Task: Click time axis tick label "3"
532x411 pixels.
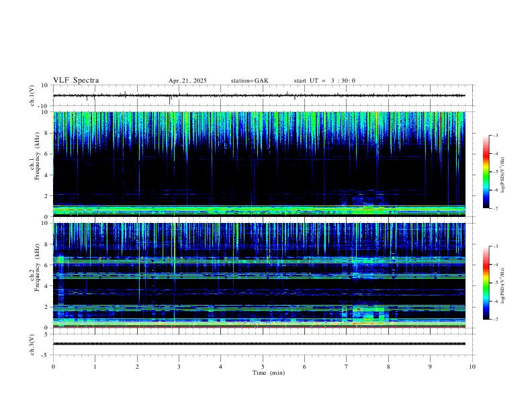Action: [179, 367]
